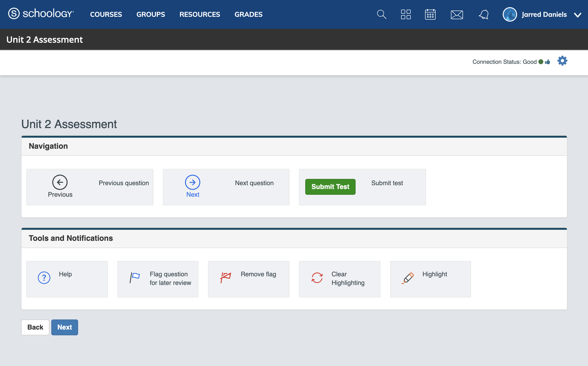Open the app launcher grid icon

[405, 14]
